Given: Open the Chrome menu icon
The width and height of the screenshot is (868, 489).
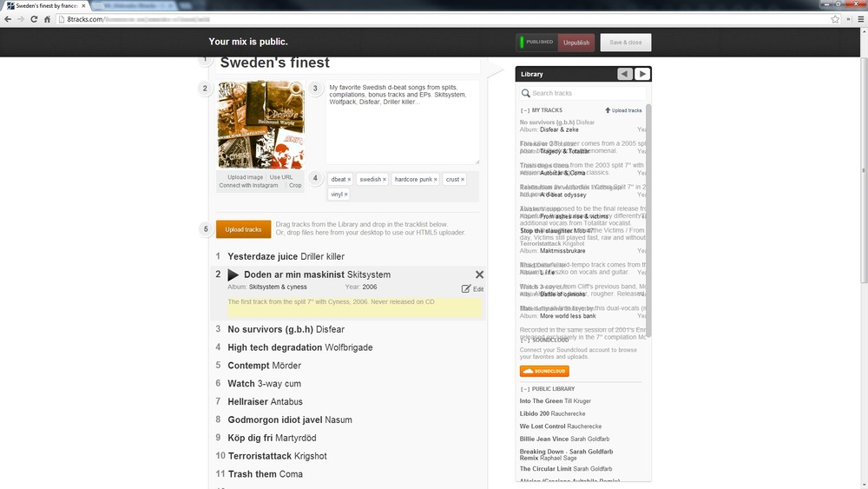Looking at the screenshot, I should (x=861, y=19).
